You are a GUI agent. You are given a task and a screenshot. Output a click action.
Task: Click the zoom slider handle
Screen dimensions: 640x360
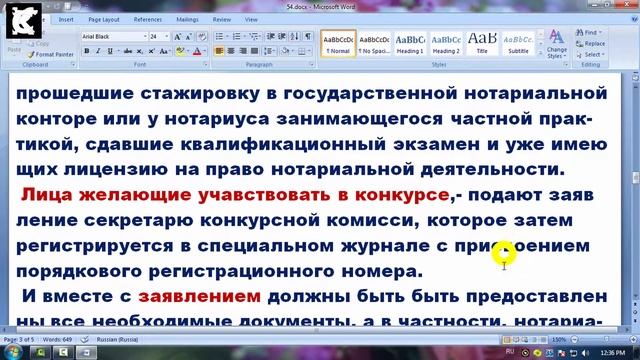click(607, 340)
